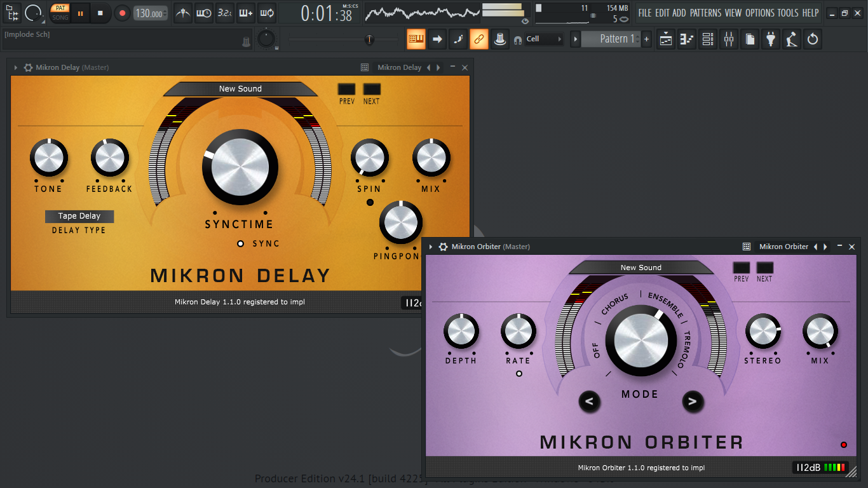868x488 pixels.
Task: Select next preset arrow in Mikron Orbiter titlebar
Action: pos(825,247)
